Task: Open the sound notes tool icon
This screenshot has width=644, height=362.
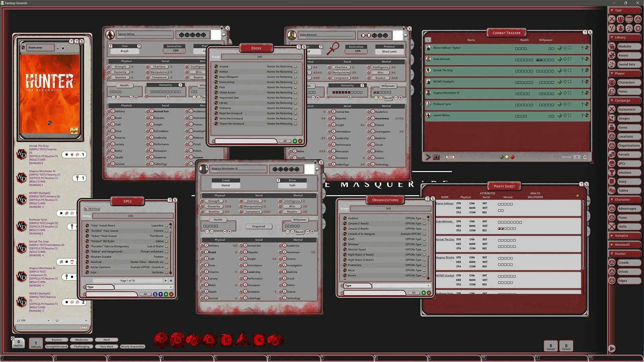Action: pyautogui.click(x=630, y=28)
